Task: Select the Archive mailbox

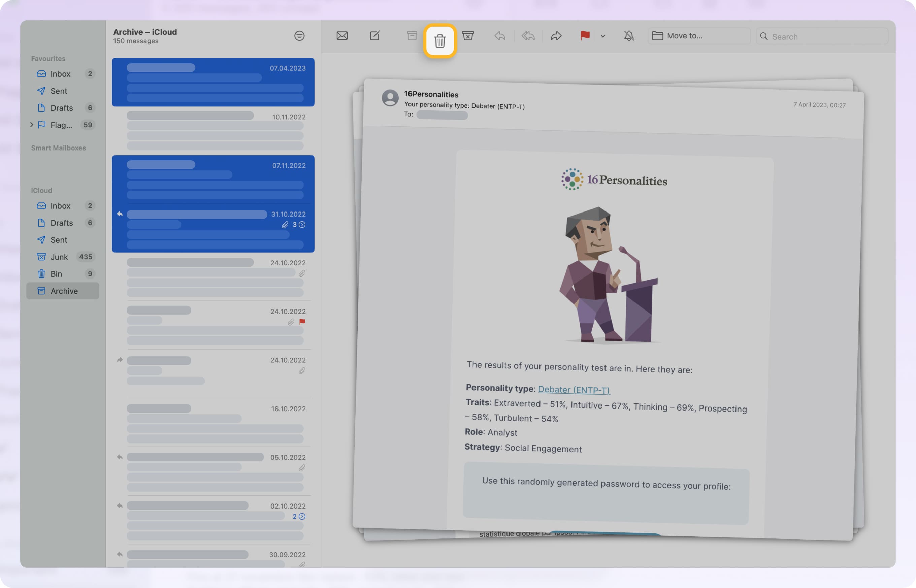Action: coord(63,291)
